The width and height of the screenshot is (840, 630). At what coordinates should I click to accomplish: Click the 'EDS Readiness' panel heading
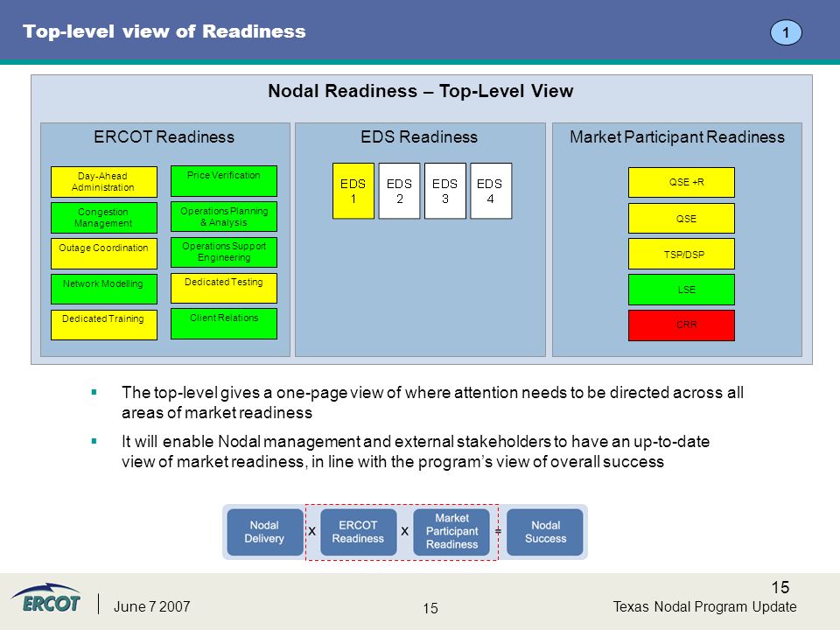tap(419, 137)
